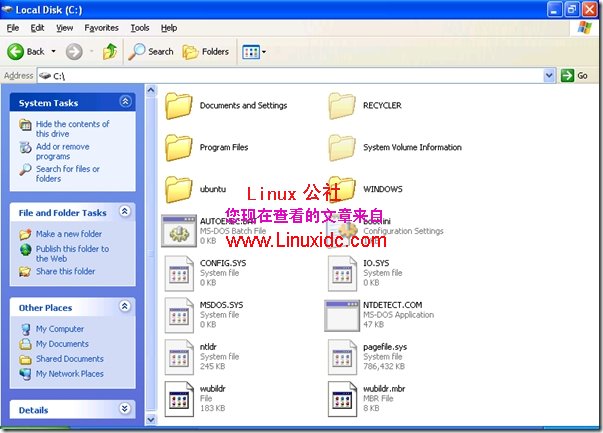
Task: Click the magnifier Search for files icon
Action: [25, 170]
